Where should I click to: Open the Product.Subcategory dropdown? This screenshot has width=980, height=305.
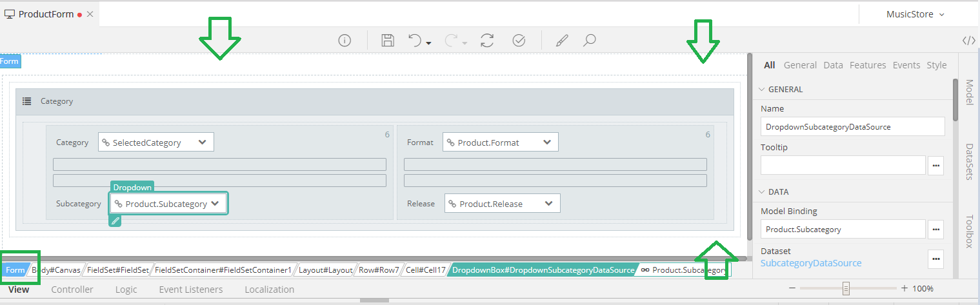tap(168, 204)
